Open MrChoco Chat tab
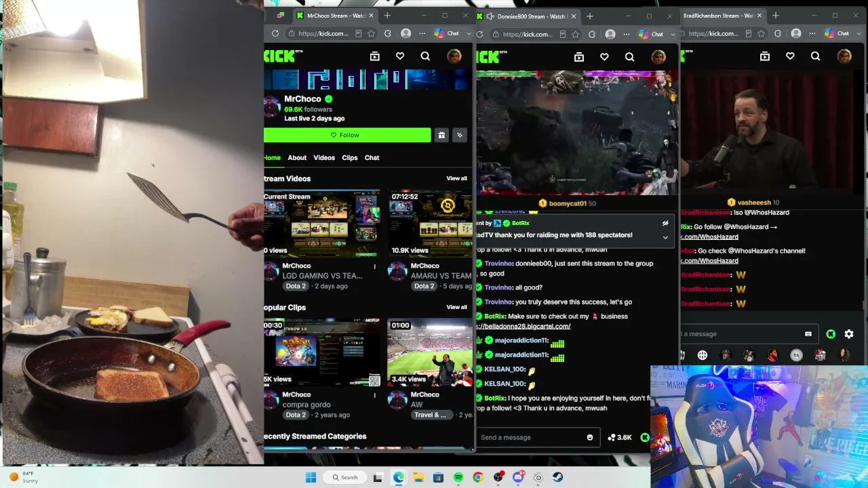This screenshot has height=488, width=868. [x=372, y=158]
